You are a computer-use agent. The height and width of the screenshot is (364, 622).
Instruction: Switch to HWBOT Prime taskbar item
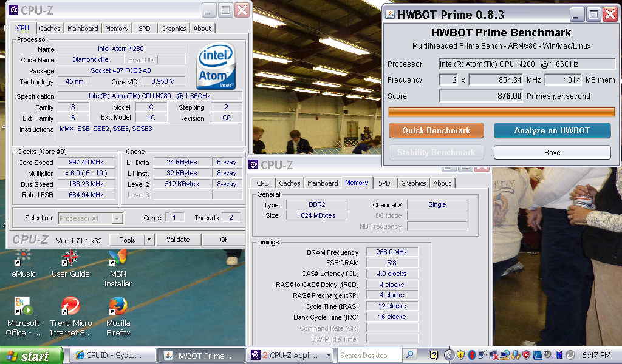[x=201, y=356]
